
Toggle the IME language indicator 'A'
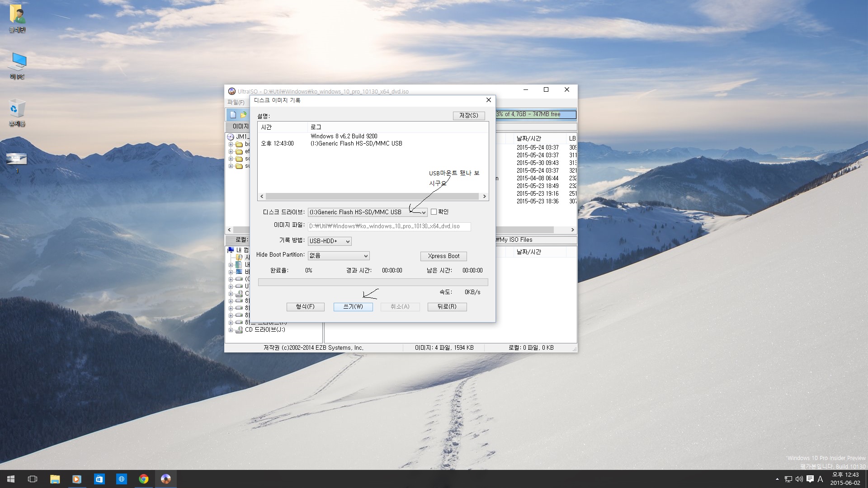[x=820, y=479]
